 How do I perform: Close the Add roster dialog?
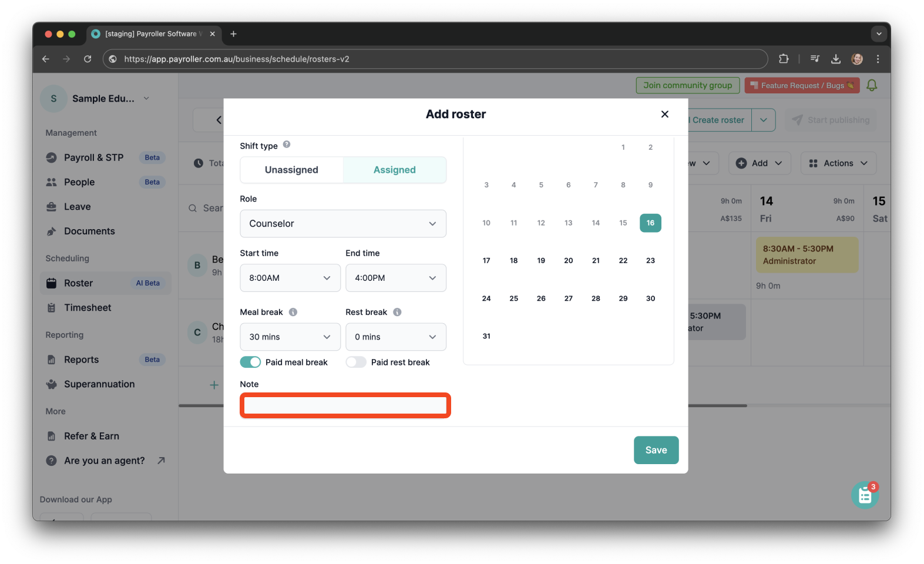[x=664, y=114]
